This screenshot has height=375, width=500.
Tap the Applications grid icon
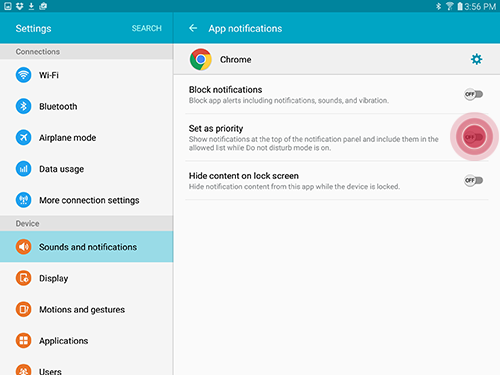tap(23, 341)
